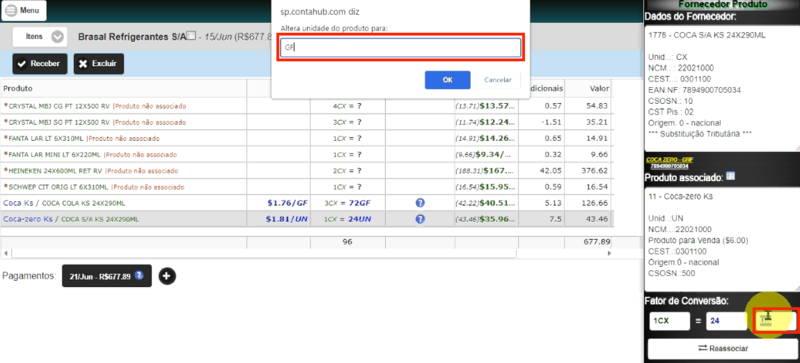
Task: Edit the conversion value field showing 24
Action: click(x=727, y=322)
